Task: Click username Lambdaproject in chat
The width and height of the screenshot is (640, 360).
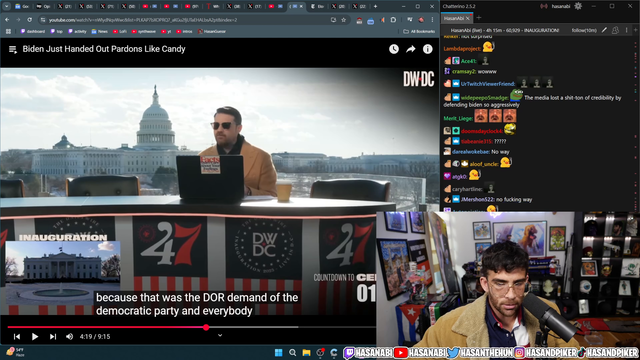Action: (x=462, y=49)
